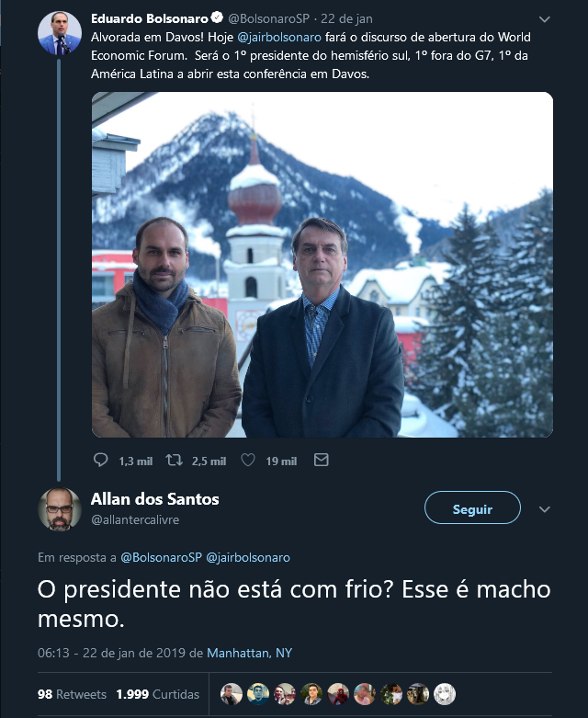Open the Davos photo of two men
Image resolution: width=588 pixels, height=718 pixels.
click(x=322, y=265)
